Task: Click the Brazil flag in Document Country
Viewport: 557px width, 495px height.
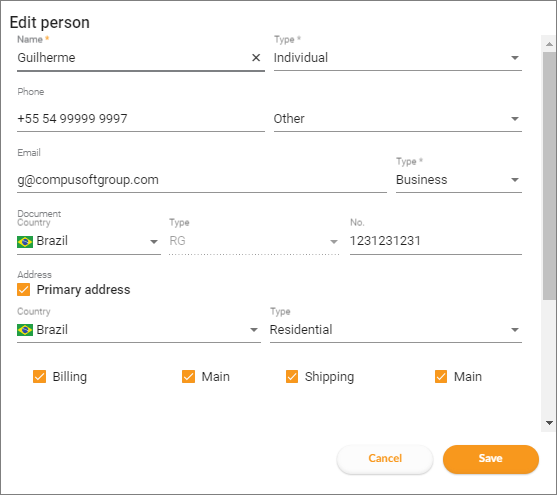Action: [25, 242]
